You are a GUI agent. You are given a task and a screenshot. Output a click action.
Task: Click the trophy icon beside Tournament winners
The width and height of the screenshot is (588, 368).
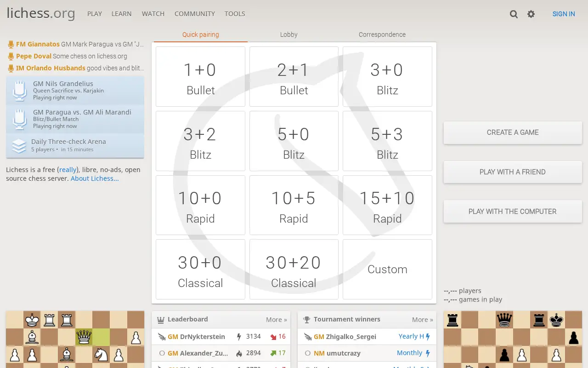307,320
